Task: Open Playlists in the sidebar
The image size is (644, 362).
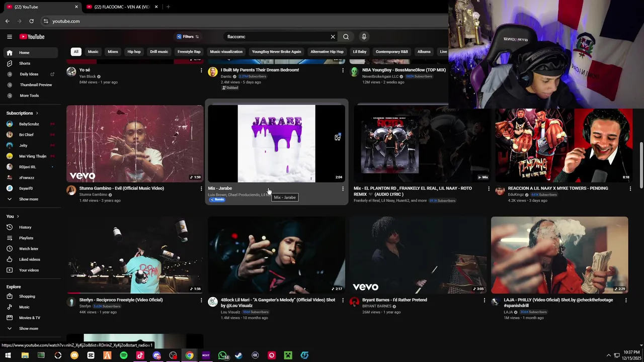Action: tap(30, 238)
